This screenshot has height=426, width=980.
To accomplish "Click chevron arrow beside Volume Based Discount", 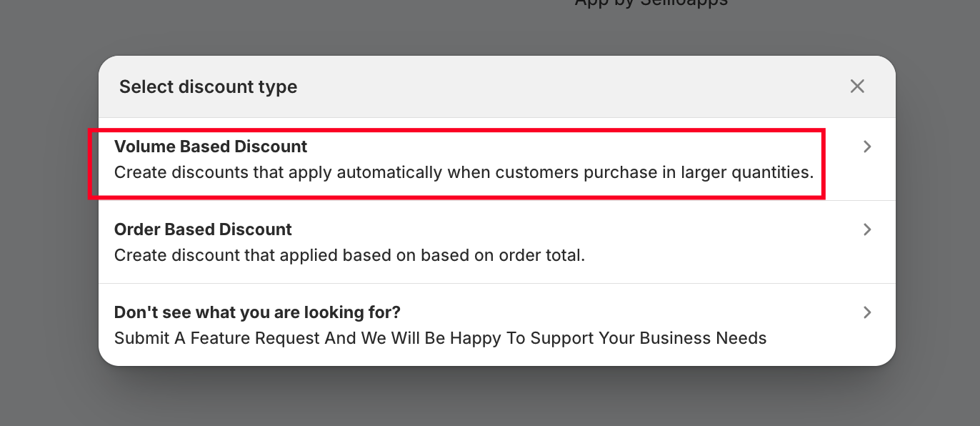I will (867, 147).
